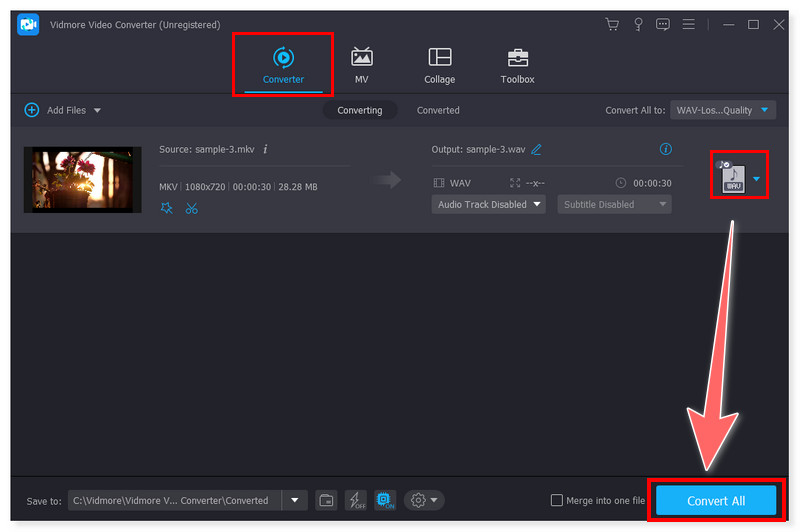Viewport: 800px width, 532px height.
Task: Open the feedback chat bubble icon
Action: (661, 24)
